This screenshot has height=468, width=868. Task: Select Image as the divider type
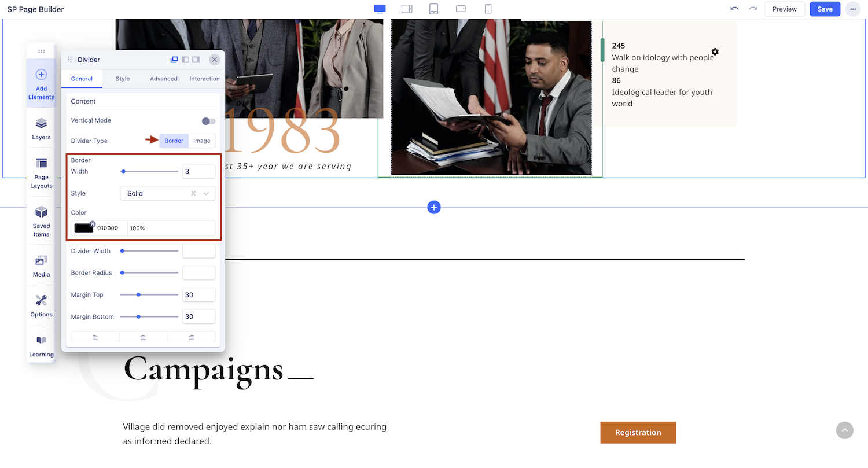202,141
